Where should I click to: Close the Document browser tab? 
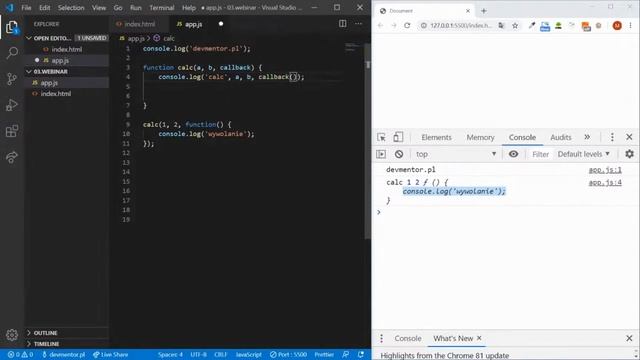pyautogui.click(x=468, y=11)
